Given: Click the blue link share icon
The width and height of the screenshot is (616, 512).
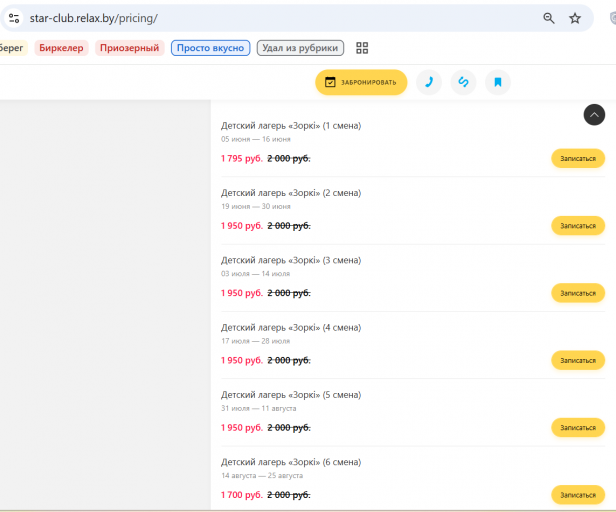Looking at the screenshot, I should coord(464,82).
